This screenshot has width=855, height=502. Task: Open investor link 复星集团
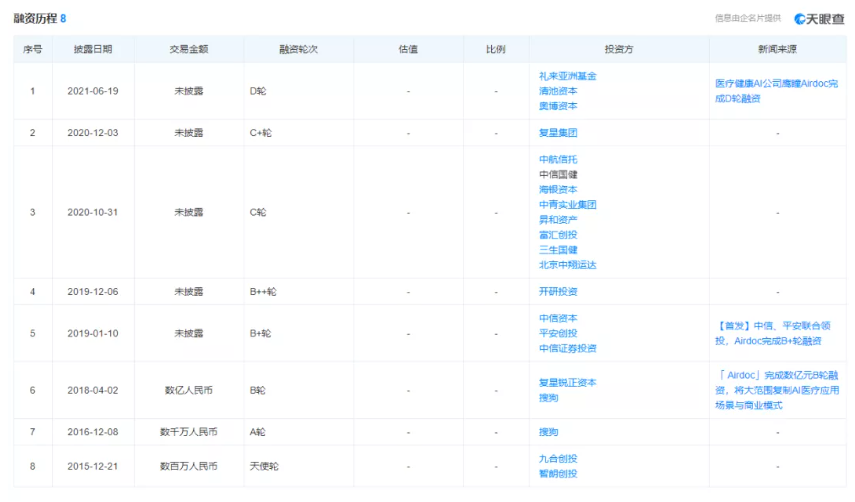558,133
